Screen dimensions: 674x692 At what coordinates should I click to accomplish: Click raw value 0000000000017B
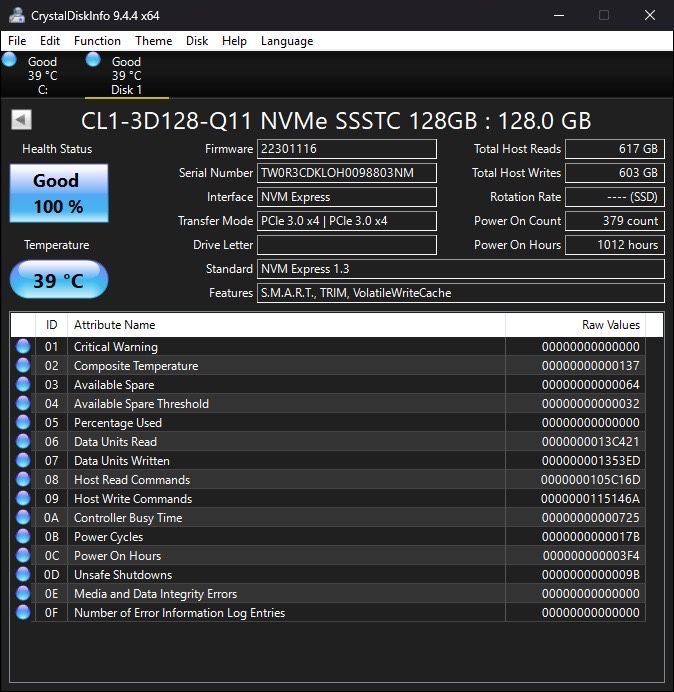pyautogui.click(x=591, y=537)
